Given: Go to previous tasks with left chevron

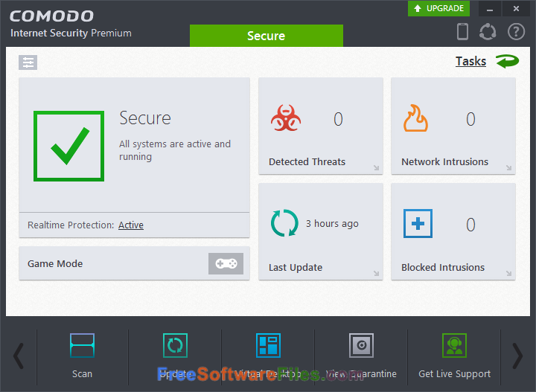Looking at the screenshot, I should pyautogui.click(x=19, y=356).
